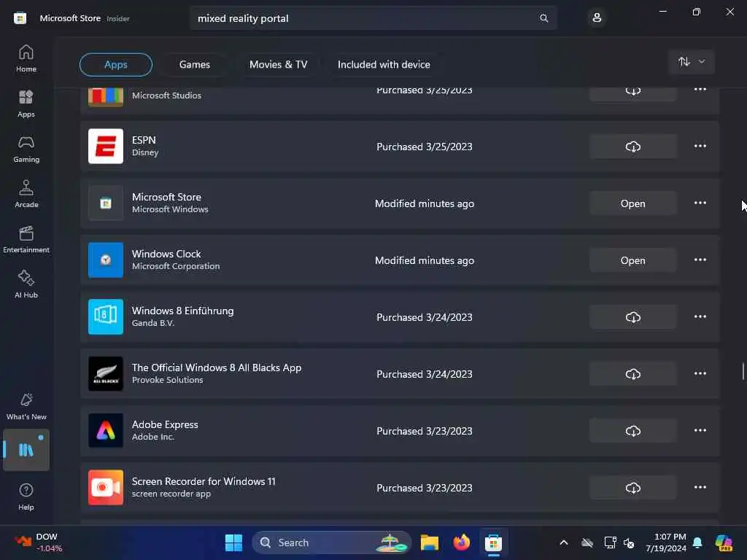Viewport: 747px width, 560px height.
Task: Click the muted volume tray icon
Action: [629, 542]
